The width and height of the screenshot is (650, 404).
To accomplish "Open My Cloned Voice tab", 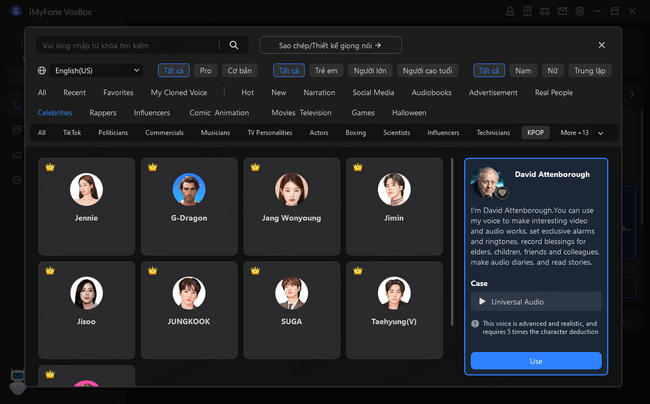I will (x=179, y=92).
